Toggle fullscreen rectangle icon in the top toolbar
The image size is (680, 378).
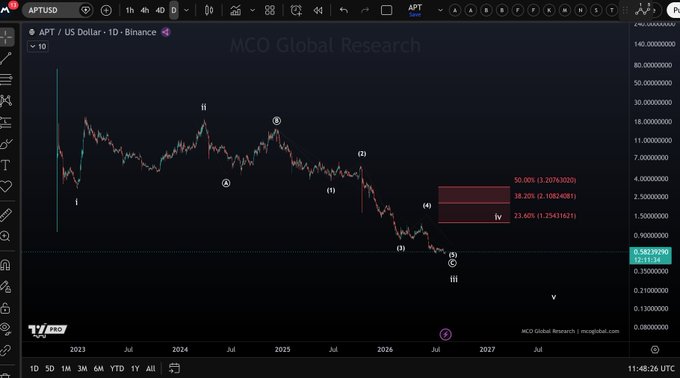pos(386,10)
